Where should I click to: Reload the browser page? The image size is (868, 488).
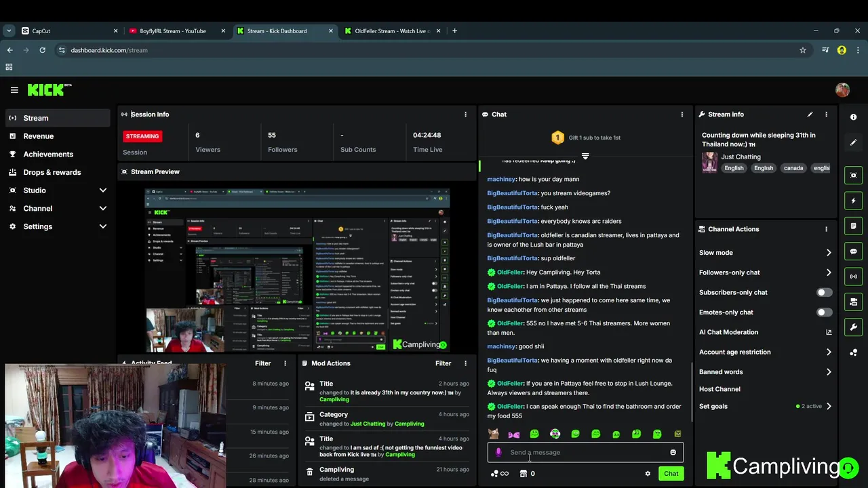(x=42, y=50)
